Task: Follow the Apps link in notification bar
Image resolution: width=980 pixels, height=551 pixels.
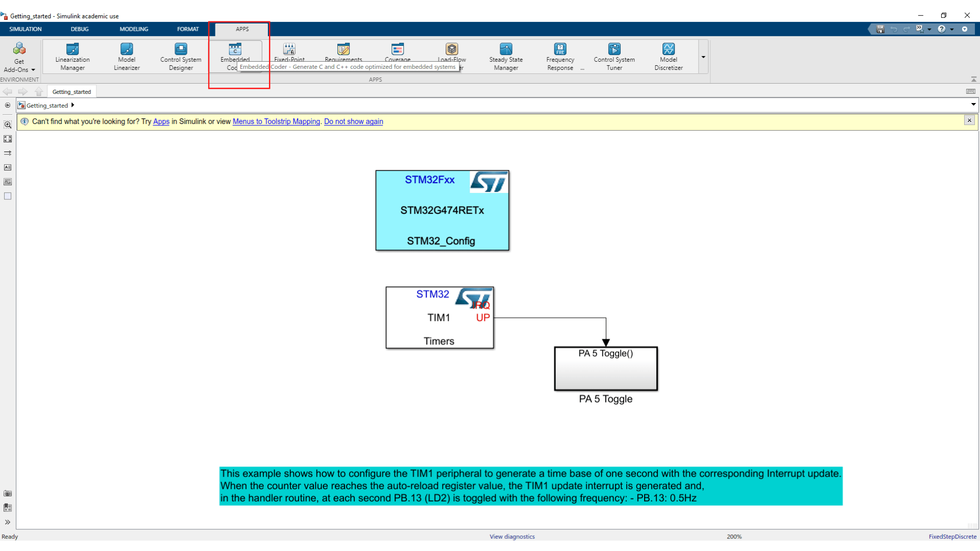Action: [161, 121]
